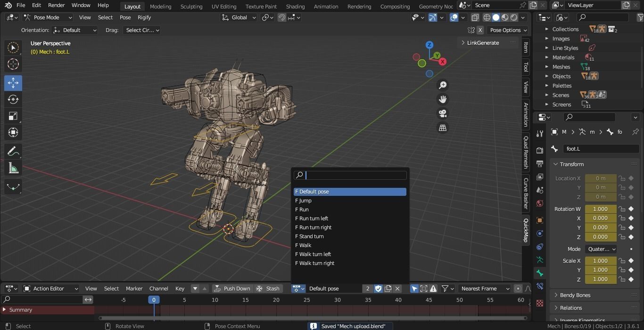
Task: Open the QuickMap sidebar tab
Action: [x=526, y=230]
